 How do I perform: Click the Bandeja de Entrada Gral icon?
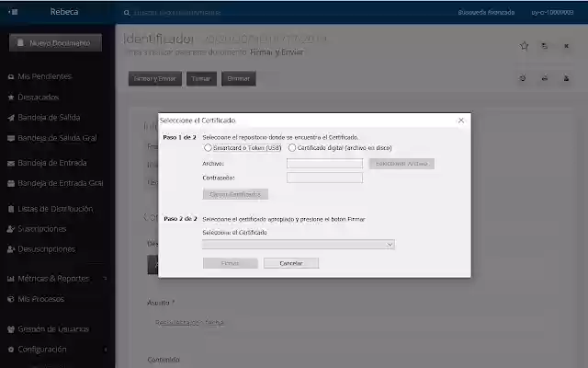point(11,183)
